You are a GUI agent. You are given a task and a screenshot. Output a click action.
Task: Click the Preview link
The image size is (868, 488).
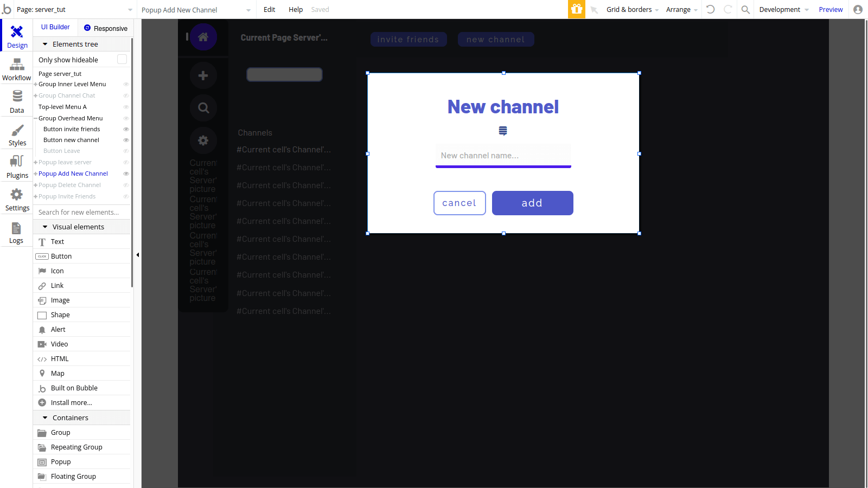[831, 9]
